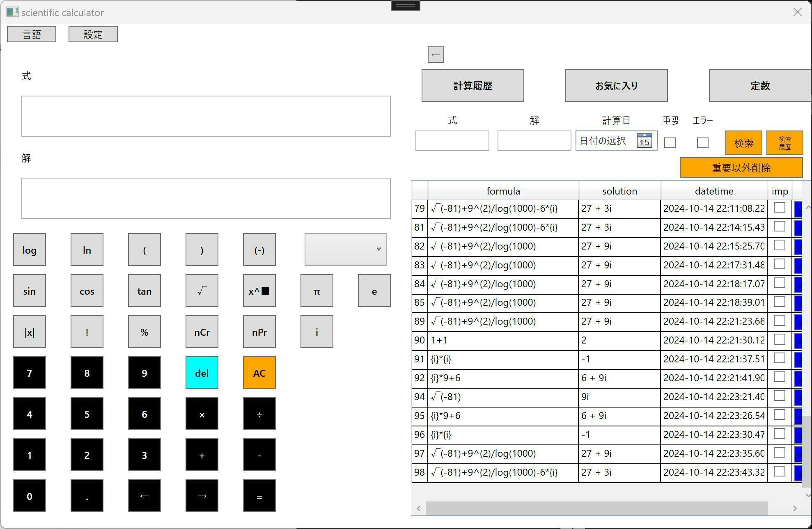Open the empty combo box beside (-) key
812x529 pixels.
[x=345, y=250]
